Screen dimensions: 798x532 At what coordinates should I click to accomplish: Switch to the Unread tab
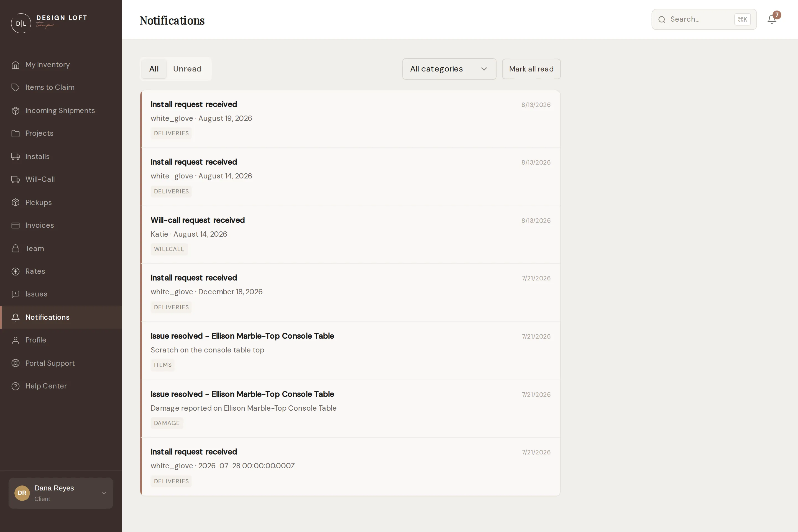187,69
